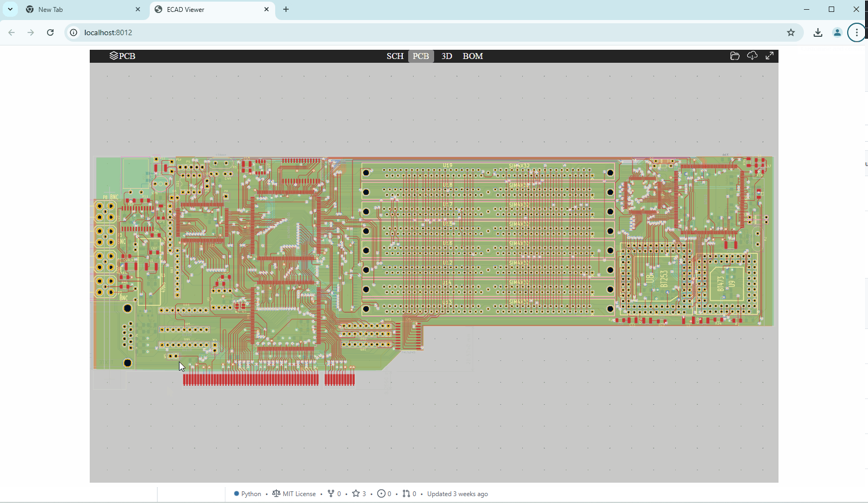
Task: Click the red edge connector on PCB
Action: (250, 380)
